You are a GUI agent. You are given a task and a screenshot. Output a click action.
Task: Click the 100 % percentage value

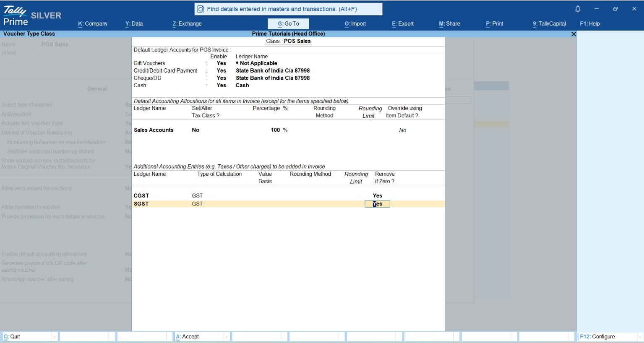click(279, 130)
